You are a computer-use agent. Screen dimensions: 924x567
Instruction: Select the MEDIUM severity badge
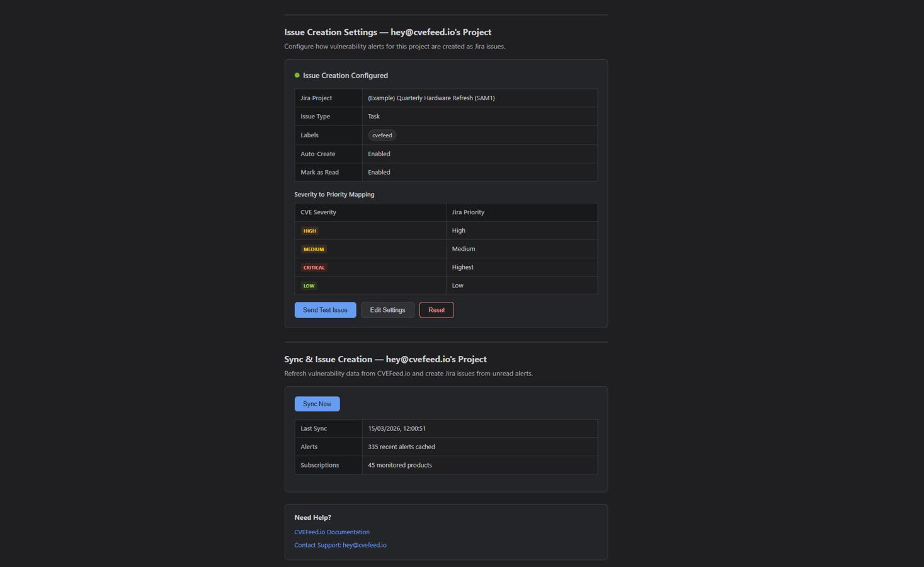pyautogui.click(x=313, y=249)
